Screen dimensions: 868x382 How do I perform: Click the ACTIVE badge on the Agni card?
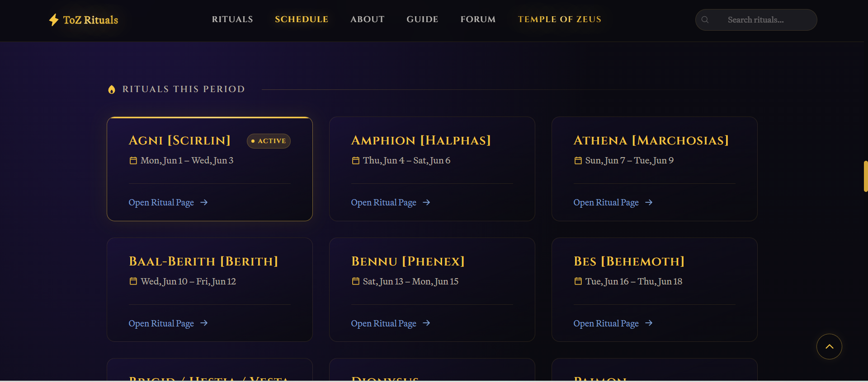click(x=269, y=141)
